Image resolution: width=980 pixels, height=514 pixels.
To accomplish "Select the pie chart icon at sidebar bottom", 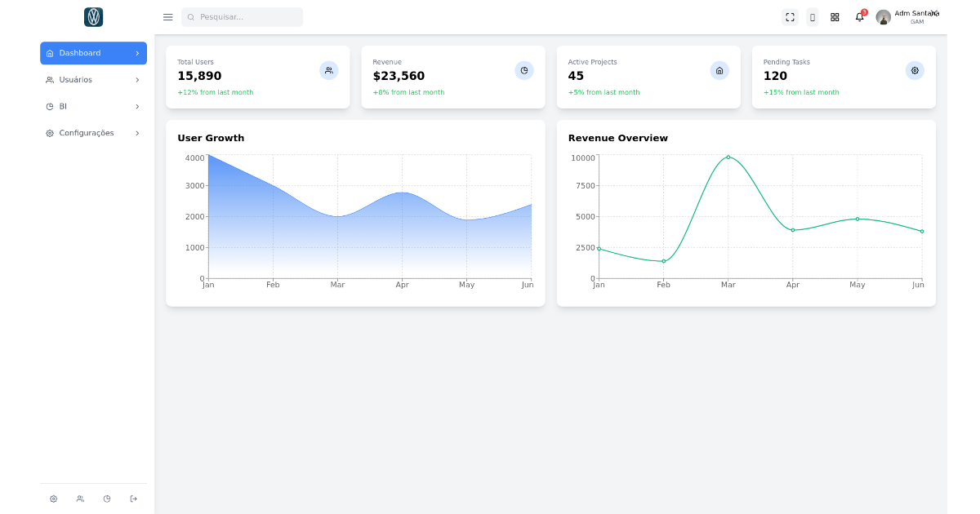I will pos(107,498).
